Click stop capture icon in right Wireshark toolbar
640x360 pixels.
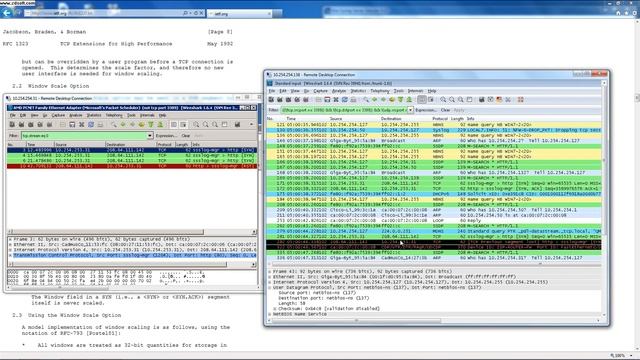(x=297, y=100)
